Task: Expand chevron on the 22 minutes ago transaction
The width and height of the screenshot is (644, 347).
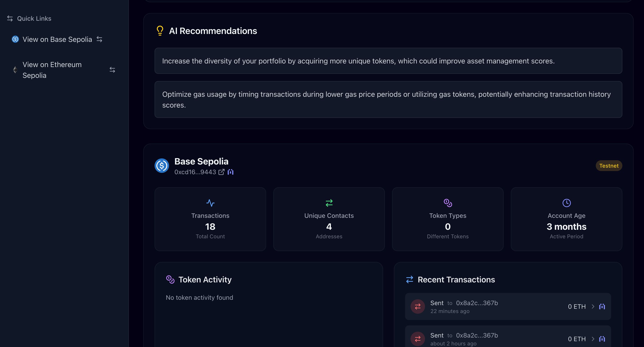Action: (x=593, y=306)
